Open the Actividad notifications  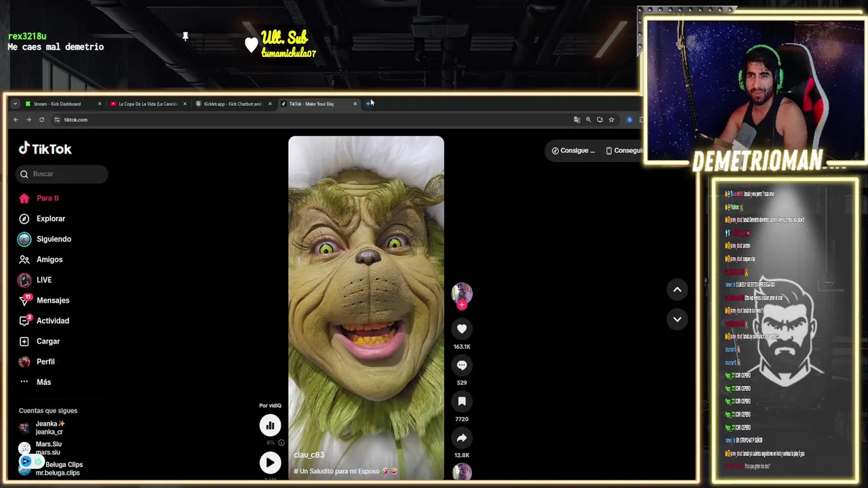coord(44,321)
